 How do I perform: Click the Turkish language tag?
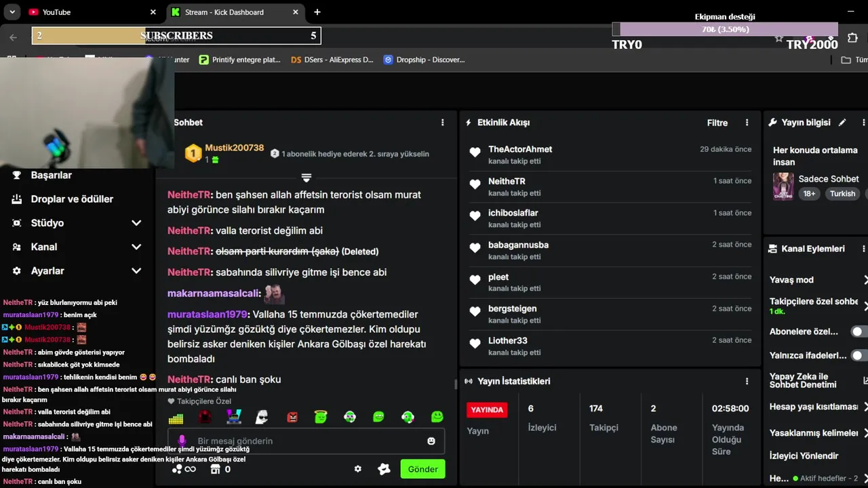point(842,194)
